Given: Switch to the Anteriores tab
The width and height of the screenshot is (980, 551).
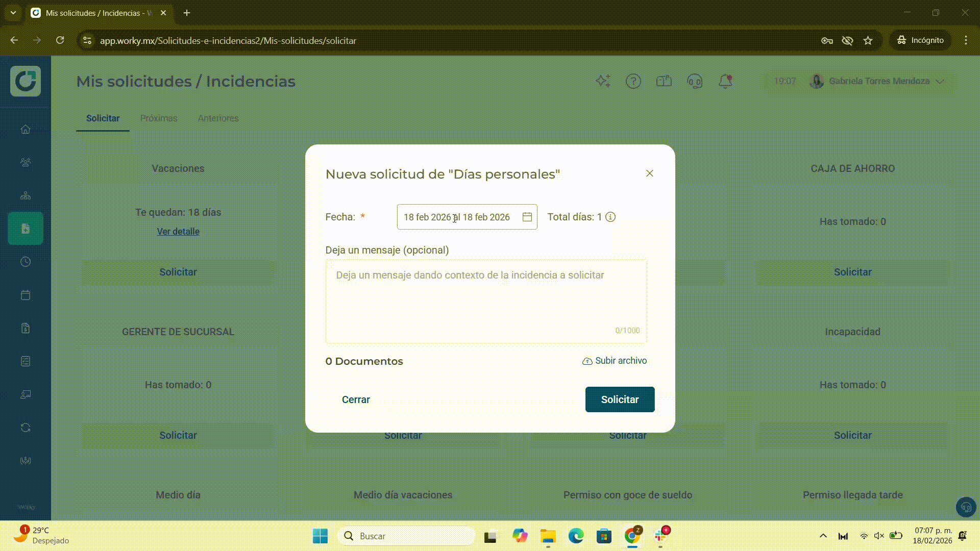Looking at the screenshot, I should 218,118.
